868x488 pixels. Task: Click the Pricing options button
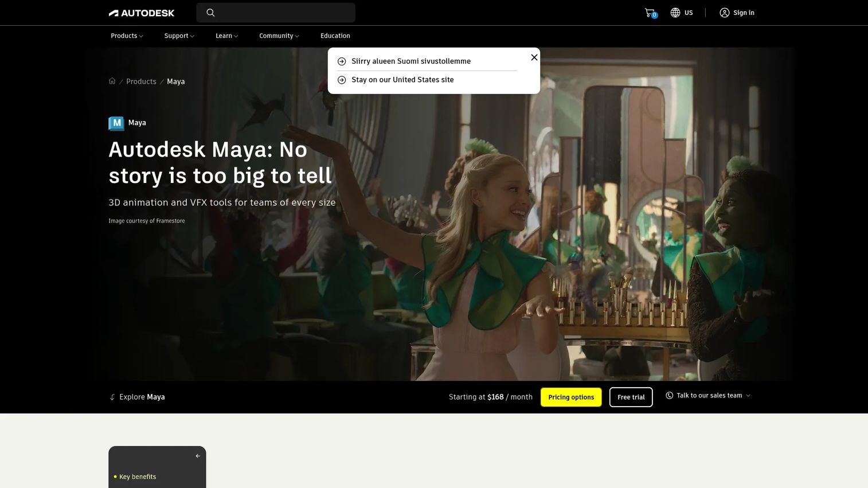point(571,397)
